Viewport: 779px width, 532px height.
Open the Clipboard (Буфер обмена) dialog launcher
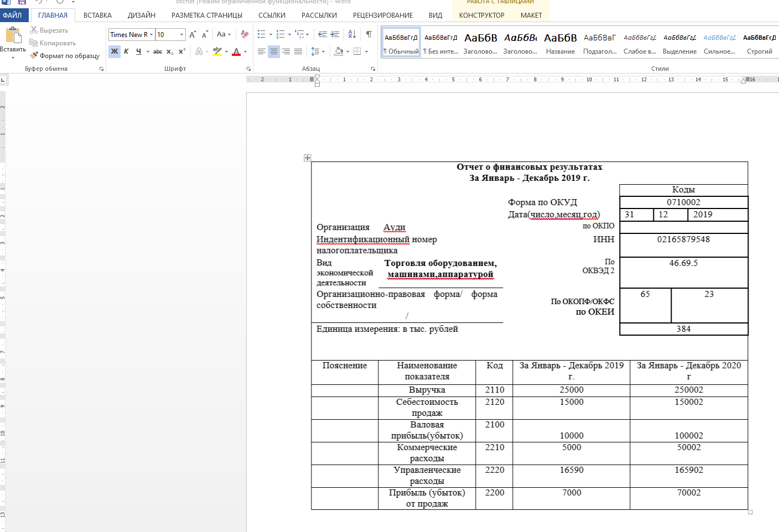tap(101, 69)
